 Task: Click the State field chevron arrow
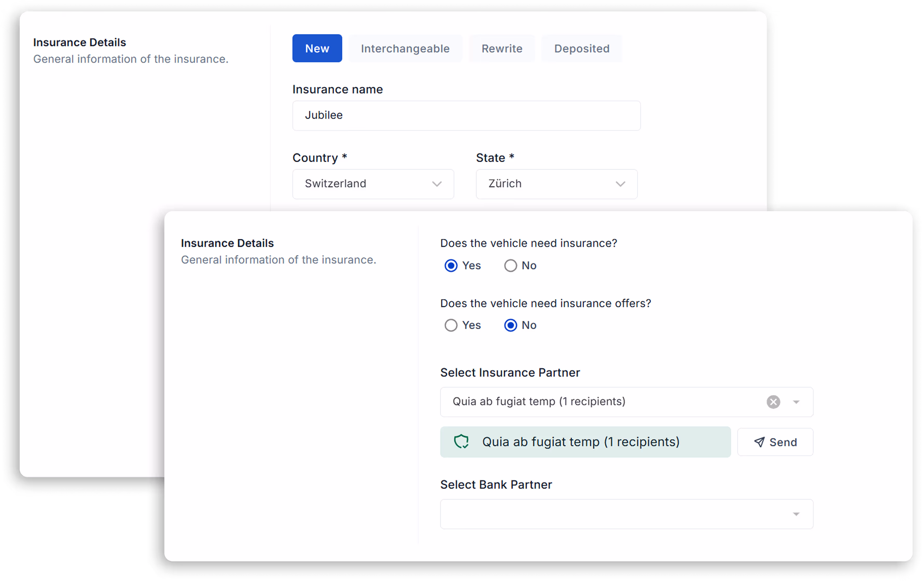pos(620,184)
